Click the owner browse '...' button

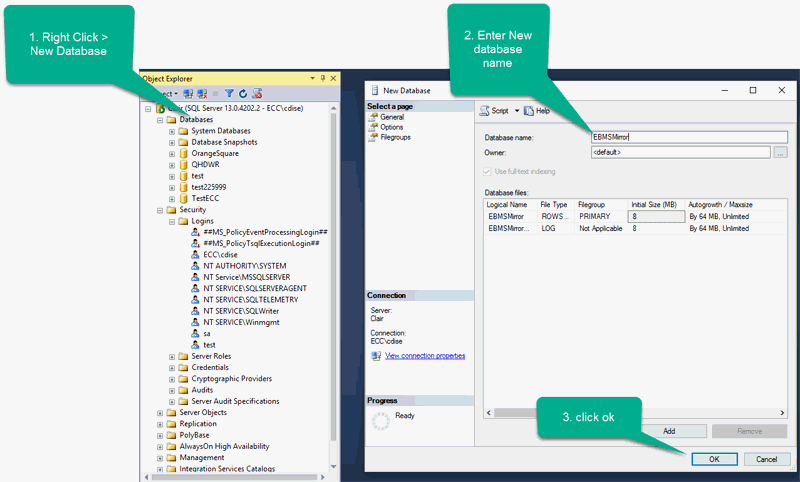pos(781,153)
